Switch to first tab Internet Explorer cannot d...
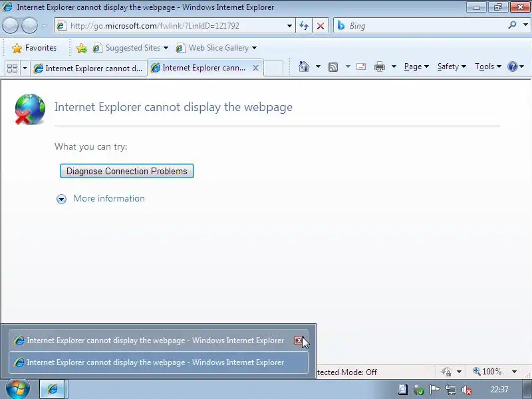This screenshot has height=399, width=532. (89, 68)
